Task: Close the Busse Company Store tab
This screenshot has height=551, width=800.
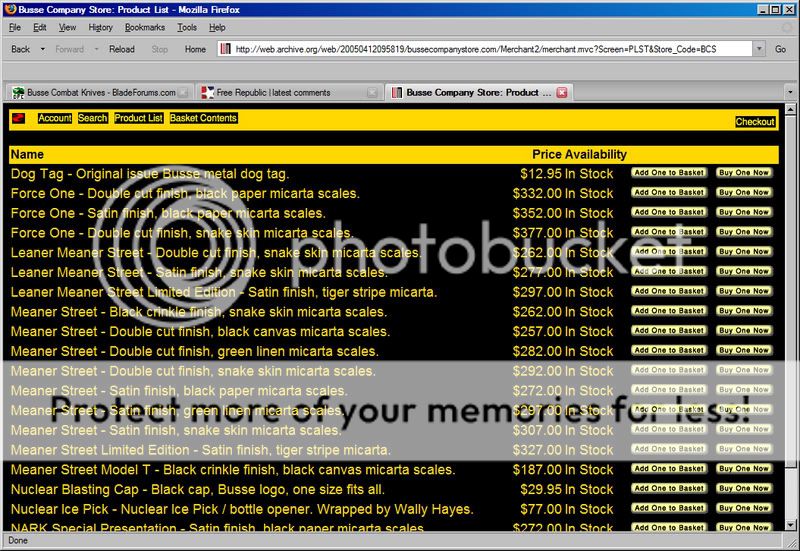Action: (x=561, y=93)
